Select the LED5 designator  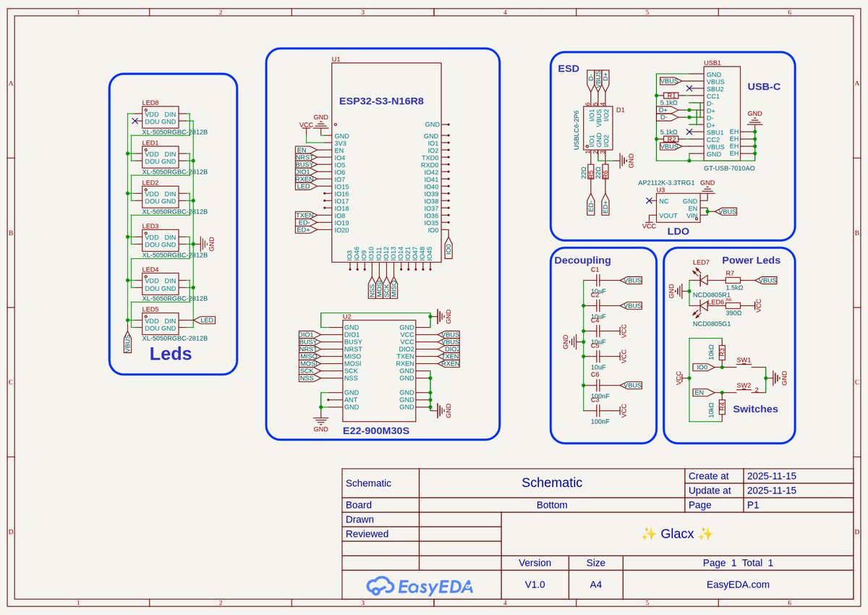pyautogui.click(x=150, y=310)
